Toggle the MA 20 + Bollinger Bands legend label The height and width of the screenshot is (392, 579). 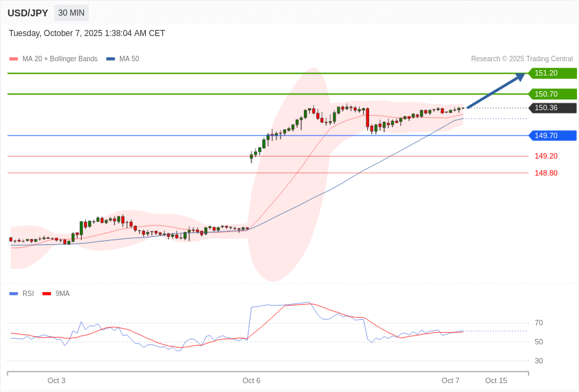click(x=60, y=59)
